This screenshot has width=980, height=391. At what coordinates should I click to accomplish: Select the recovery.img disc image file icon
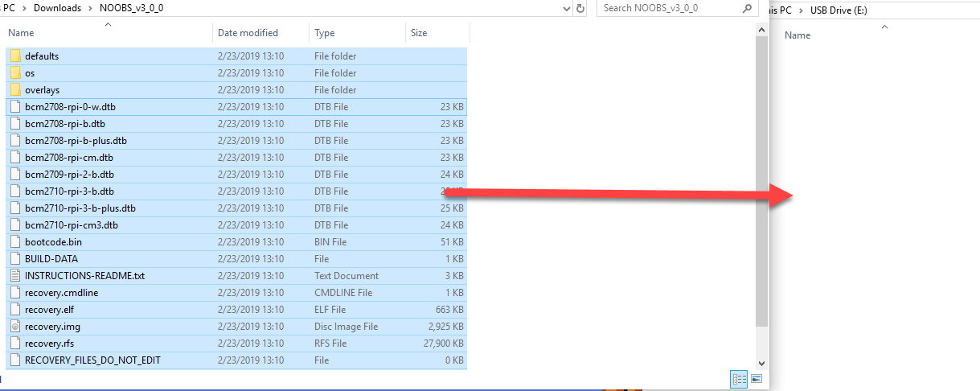tap(15, 327)
